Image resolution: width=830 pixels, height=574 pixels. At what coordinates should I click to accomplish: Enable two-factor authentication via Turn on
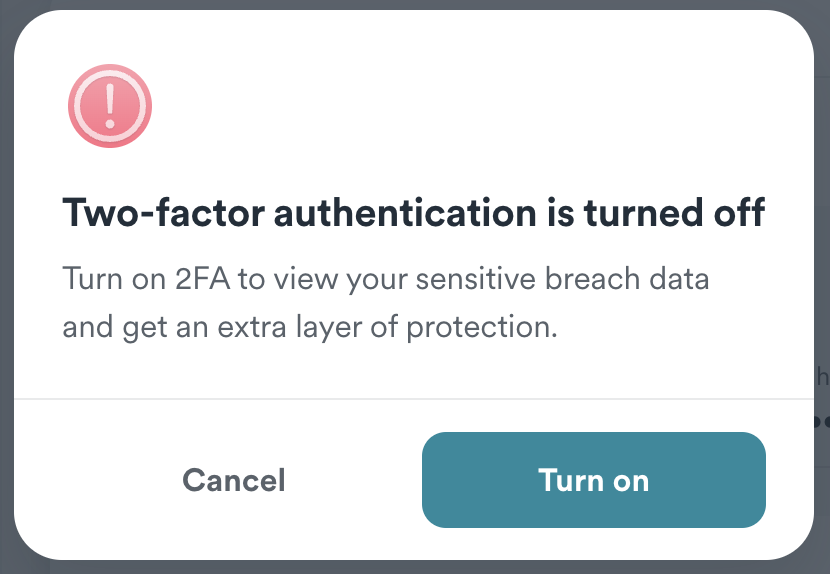(593, 480)
